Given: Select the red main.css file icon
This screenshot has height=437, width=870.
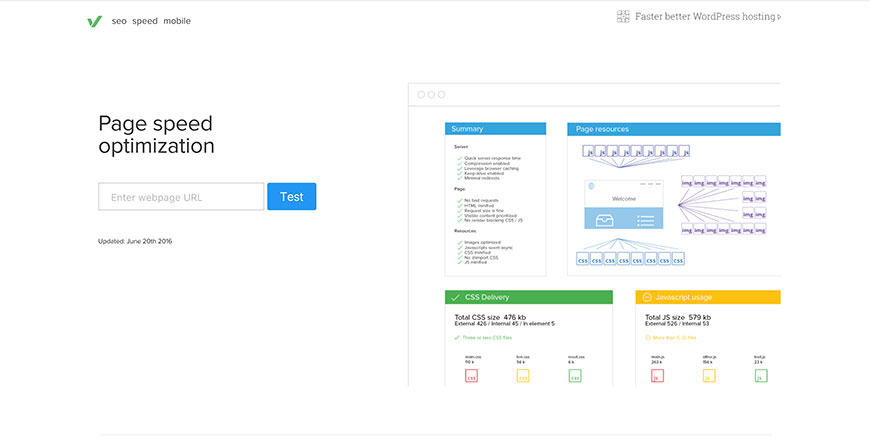Looking at the screenshot, I should tap(471, 376).
